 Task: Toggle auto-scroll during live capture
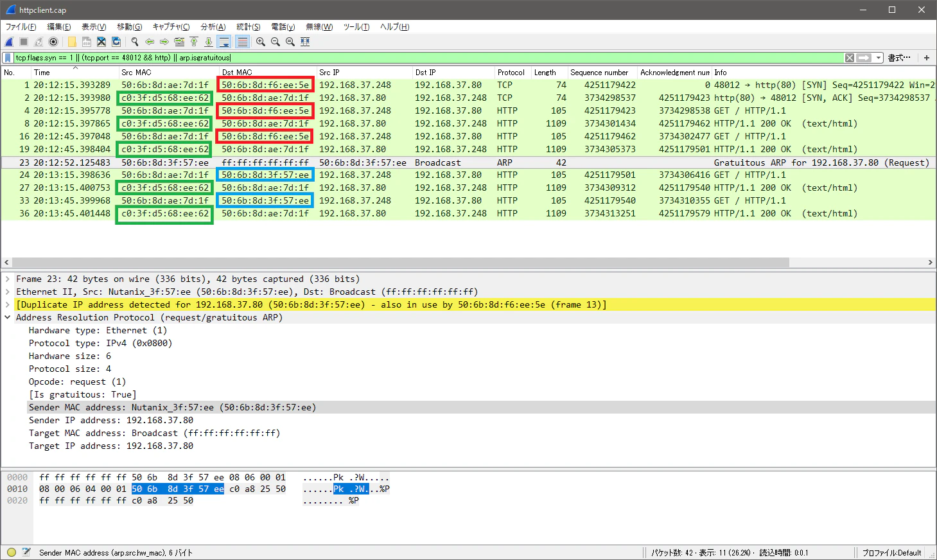point(224,42)
